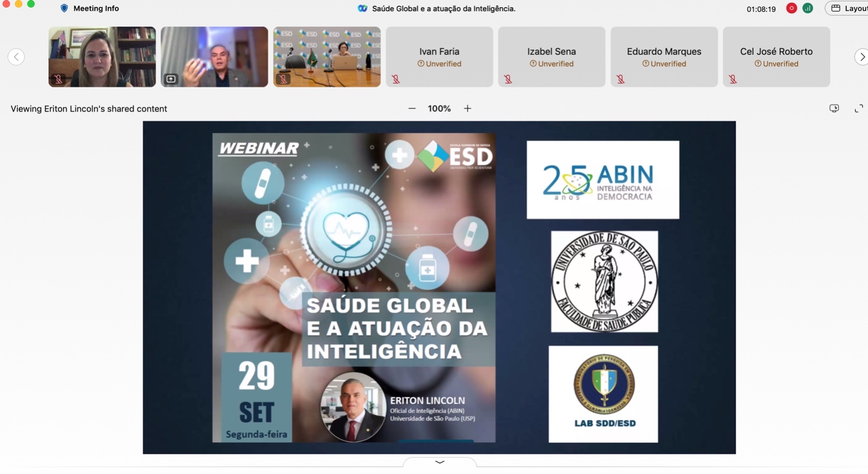This screenshot has width=868, height=474.
Task: Toggle muted microphone icon on Izabel Sena tile
Action: pyautogui.click(x=508, y=79)
